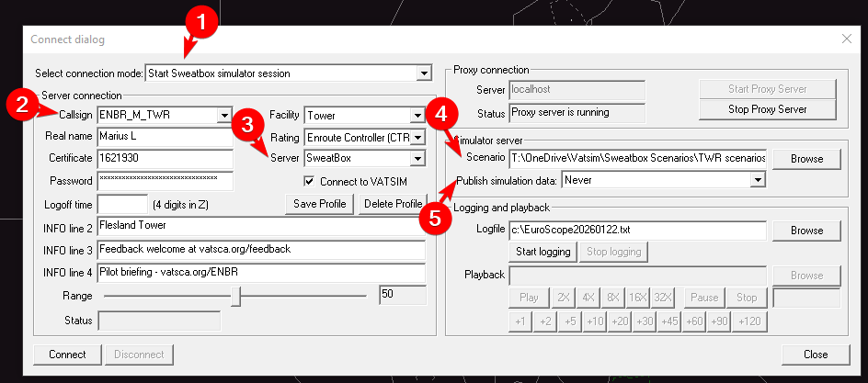This screenshot has height=383, width=868.
Task: Click the Range slider handle
Action: coord(236,296)
